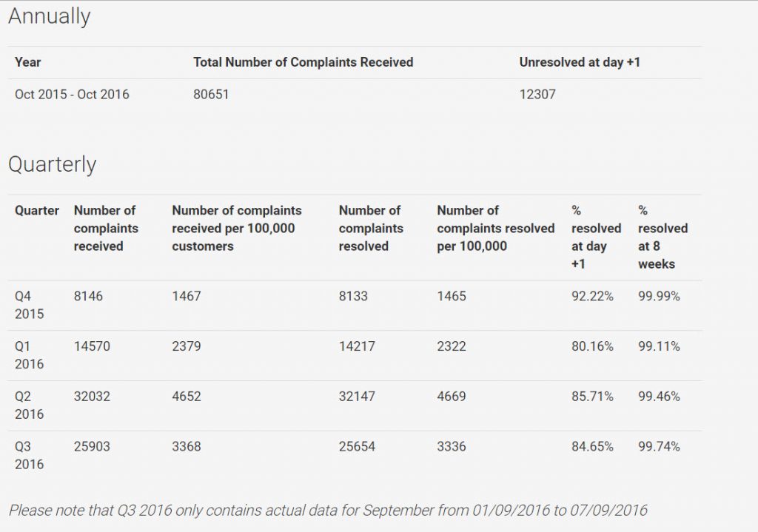Click the Q3 2016 data note text
The height and width of the screenshot is (532, 758).
[328, 511]
